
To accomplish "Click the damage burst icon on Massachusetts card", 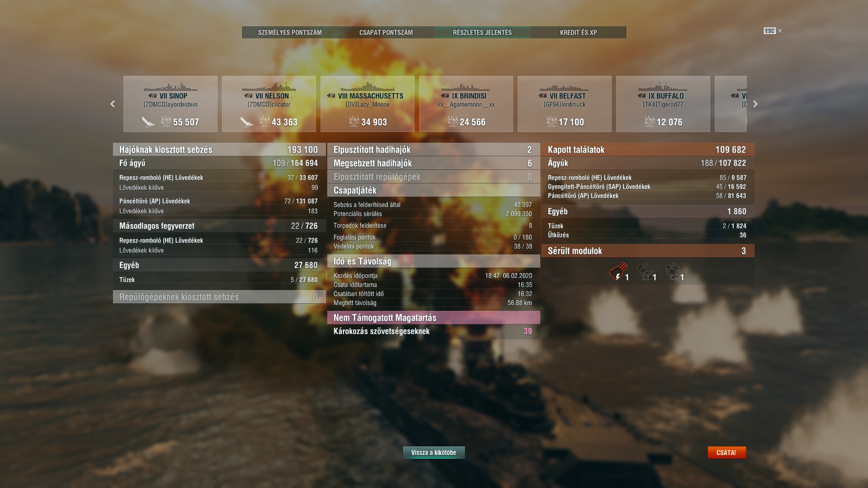I will 354,121.
